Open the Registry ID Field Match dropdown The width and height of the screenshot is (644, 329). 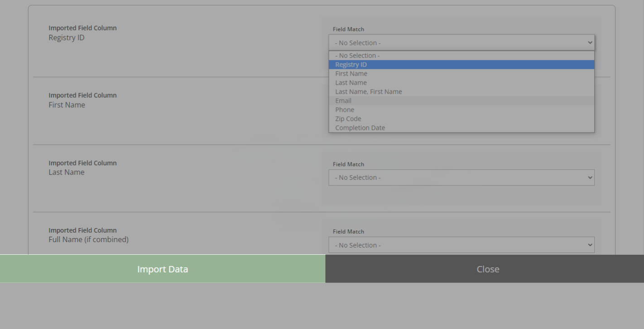pyautogui.click(x=461, y=43)
